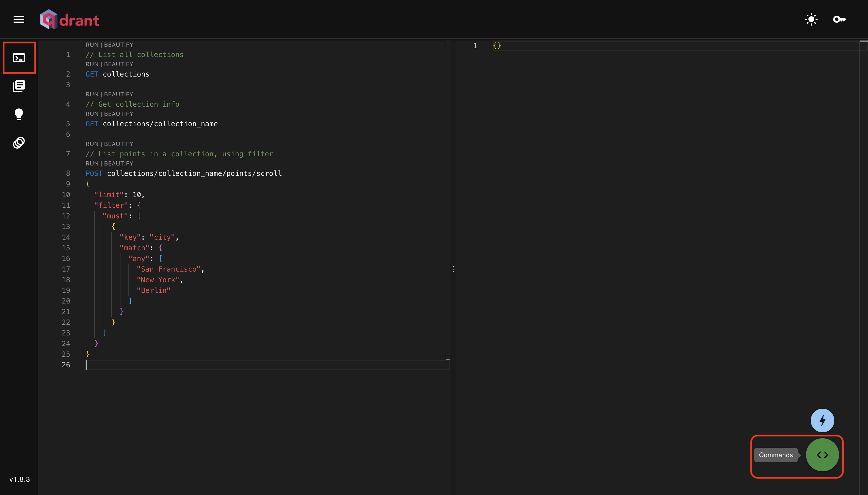Open Tutorial via lightbulb sidebar icon
Viewport: 868px width, 495px height.
pyautogui.click(x=19, y=114)
